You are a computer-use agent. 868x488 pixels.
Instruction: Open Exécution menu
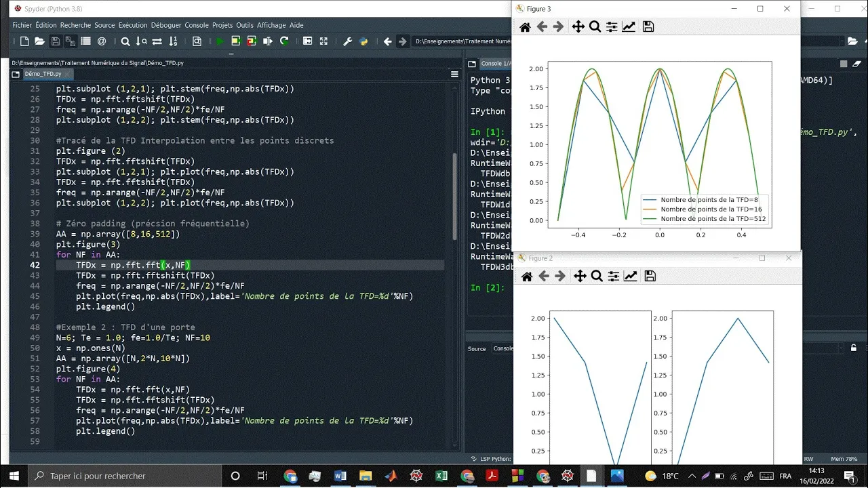tap(133, 25)
